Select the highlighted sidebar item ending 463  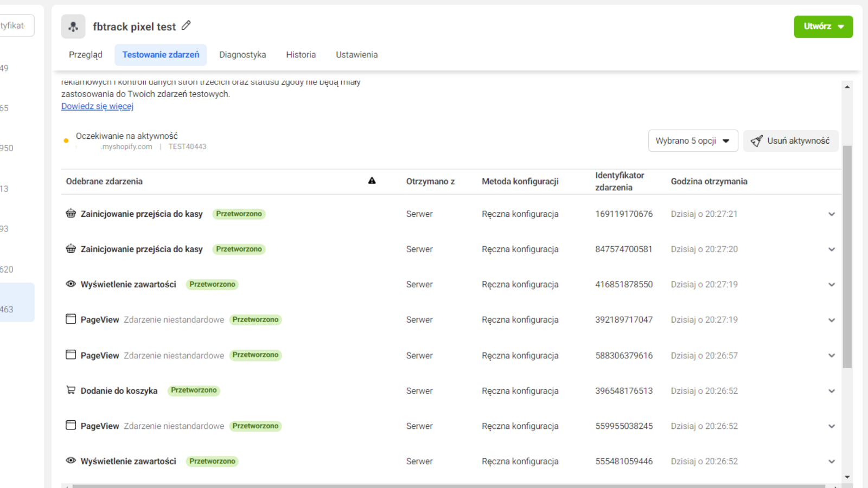click(17, 303)
